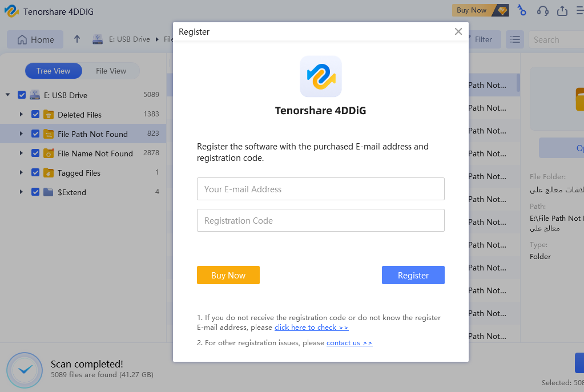Focus the Registration Code field

pyautogui.click(x=321, y=220)
